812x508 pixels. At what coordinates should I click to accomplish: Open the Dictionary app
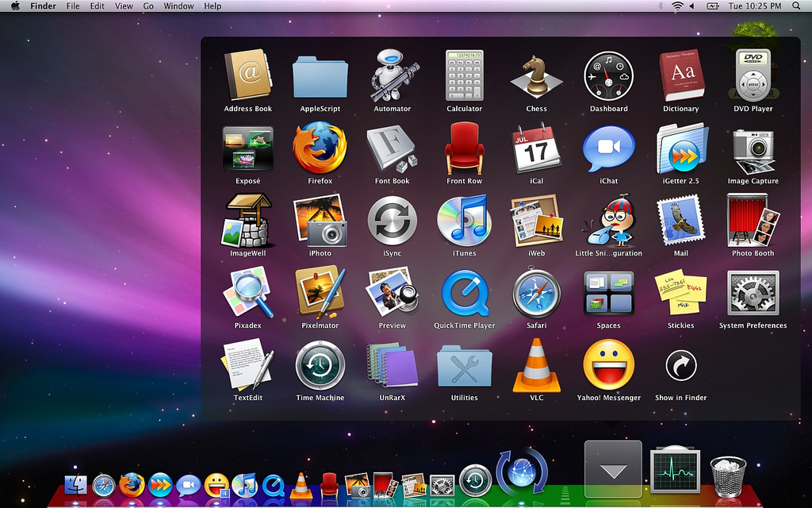point(681,75)
